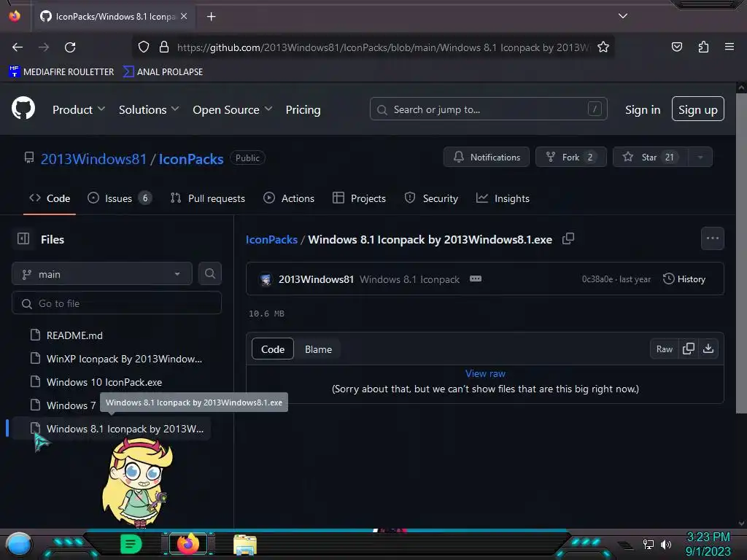Click the Sign in link
The height and width of the screenshot is (560, 747).
(642, 109)
